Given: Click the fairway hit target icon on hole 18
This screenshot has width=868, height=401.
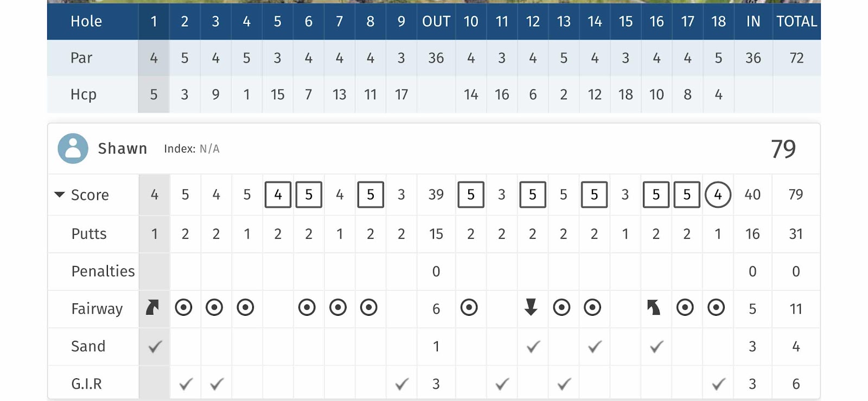Looking at the screenshot, I should tap(716, 308).
